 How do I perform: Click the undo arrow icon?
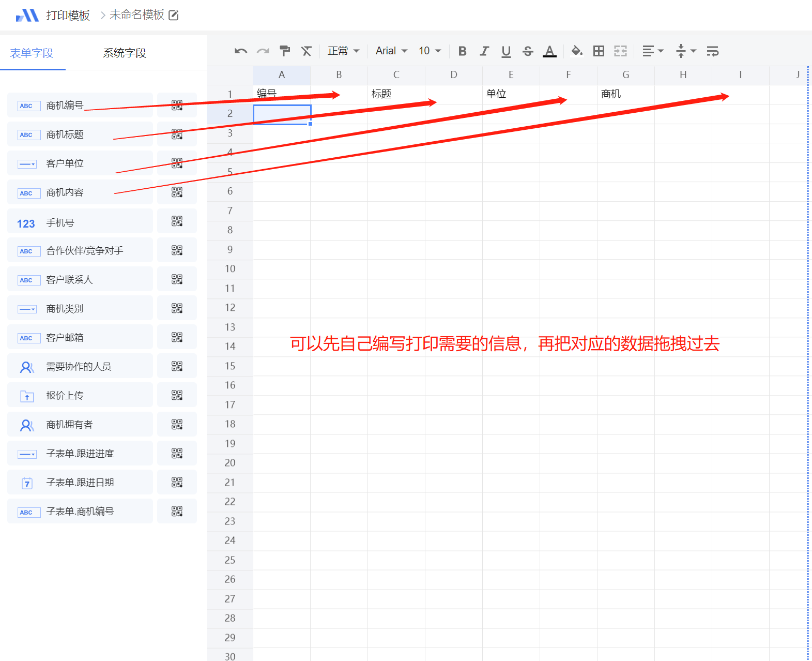(x=241, y=51)
